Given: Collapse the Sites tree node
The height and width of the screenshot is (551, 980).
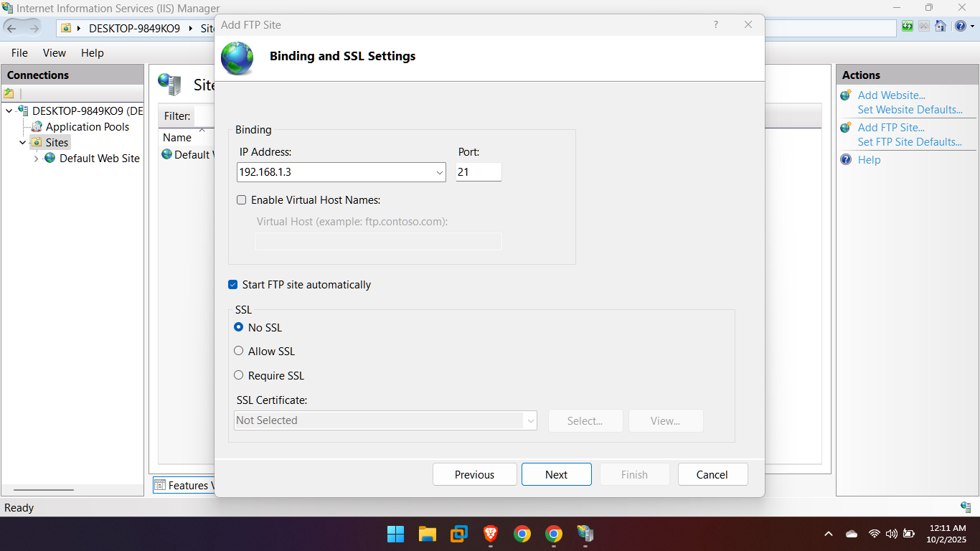Looking at the screenshot, I should click(23, 143).
